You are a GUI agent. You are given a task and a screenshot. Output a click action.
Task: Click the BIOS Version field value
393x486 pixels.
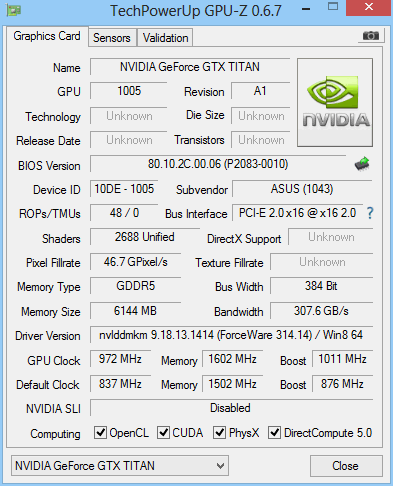pos(218,164)
